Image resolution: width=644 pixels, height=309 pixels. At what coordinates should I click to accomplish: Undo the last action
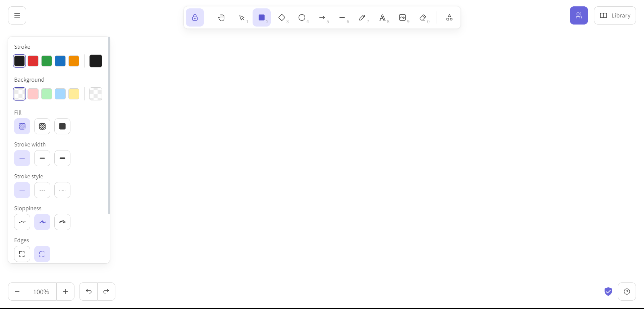click(x=89, y=292)
